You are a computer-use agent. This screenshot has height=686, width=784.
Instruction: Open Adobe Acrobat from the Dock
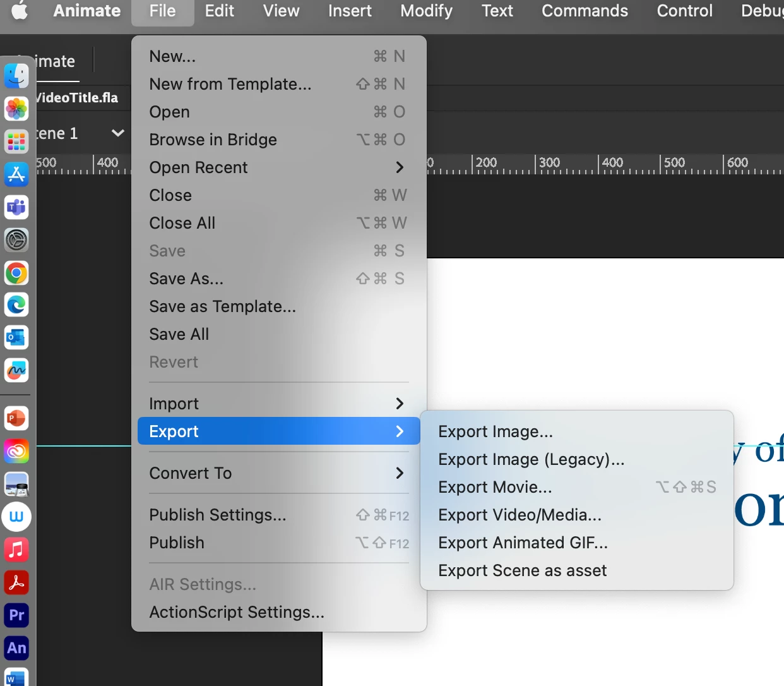click(x=16, y=582)
